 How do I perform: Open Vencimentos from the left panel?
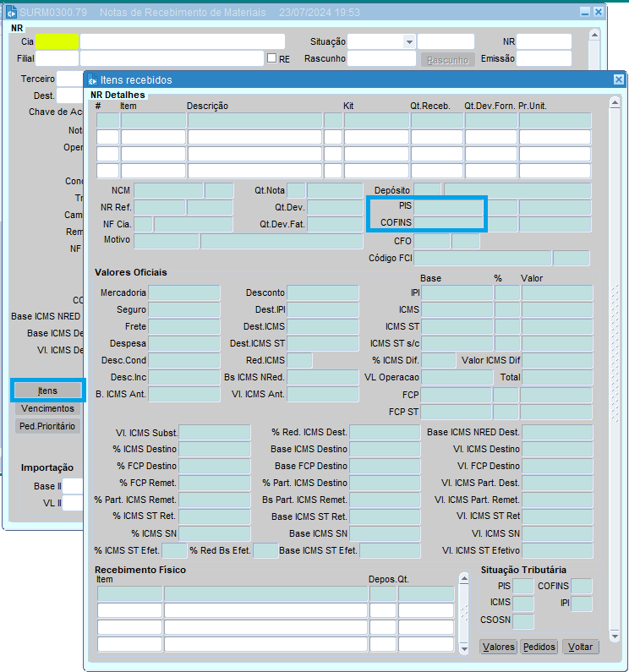48,408
